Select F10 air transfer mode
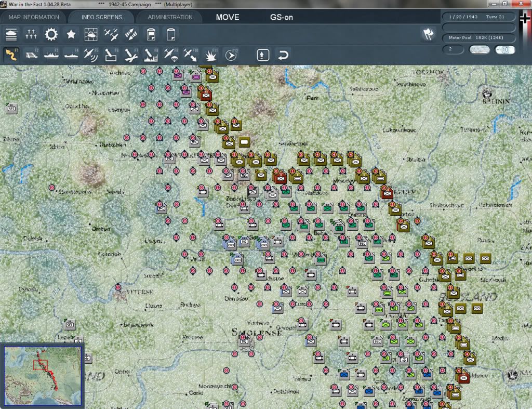Image resolution: width=532 pixels, height=409 pixels. (191, 55)
